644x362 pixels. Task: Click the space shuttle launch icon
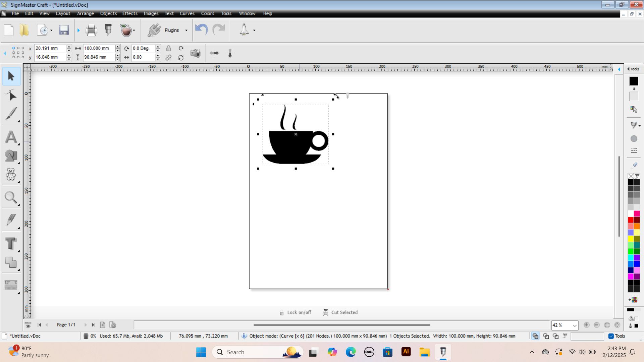click(x=244, y=30)
